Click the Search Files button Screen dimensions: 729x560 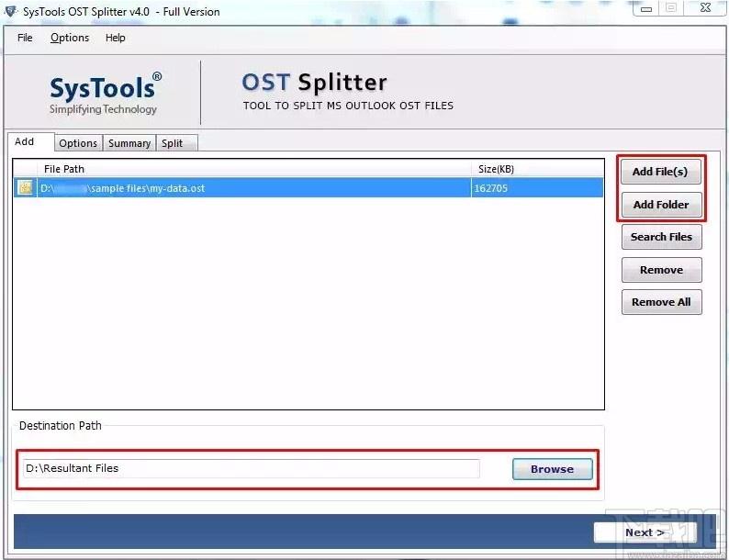[x=661, y=237]
